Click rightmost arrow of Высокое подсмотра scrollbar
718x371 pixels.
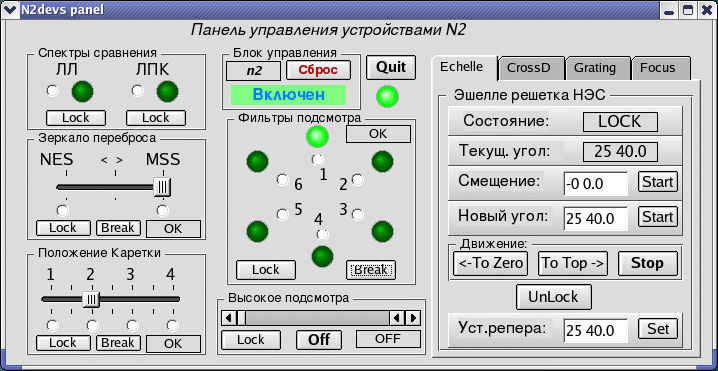(x=413, y=317)
